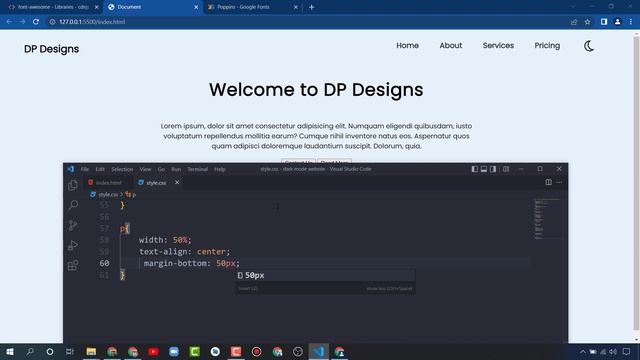Screen dimensions: 640x360
Task: Open the green Camtasia taskbar icon
Action: pos(195,351)
